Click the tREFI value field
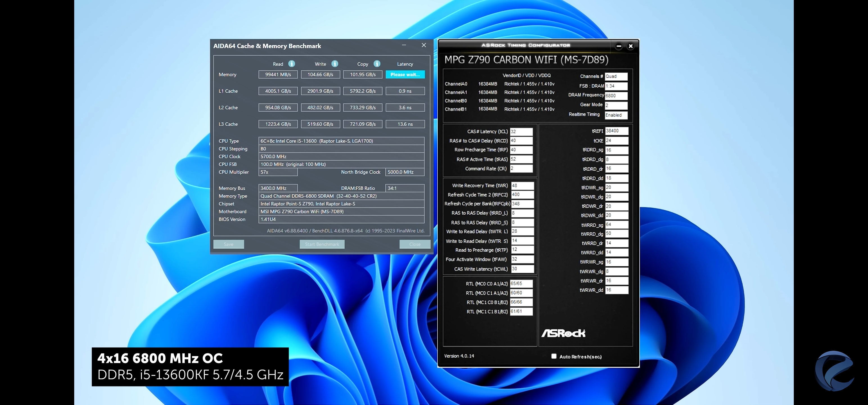The height and width of the screenshot is (405, 868). click(616, 131)
